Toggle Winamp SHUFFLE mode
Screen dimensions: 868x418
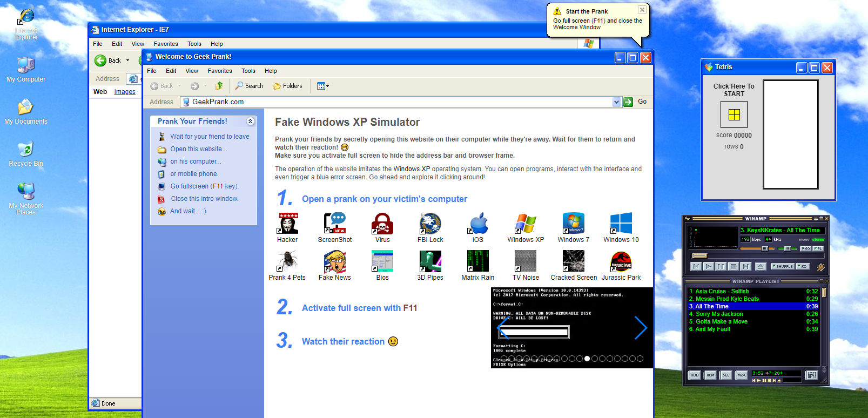click(x=784, y=266)
